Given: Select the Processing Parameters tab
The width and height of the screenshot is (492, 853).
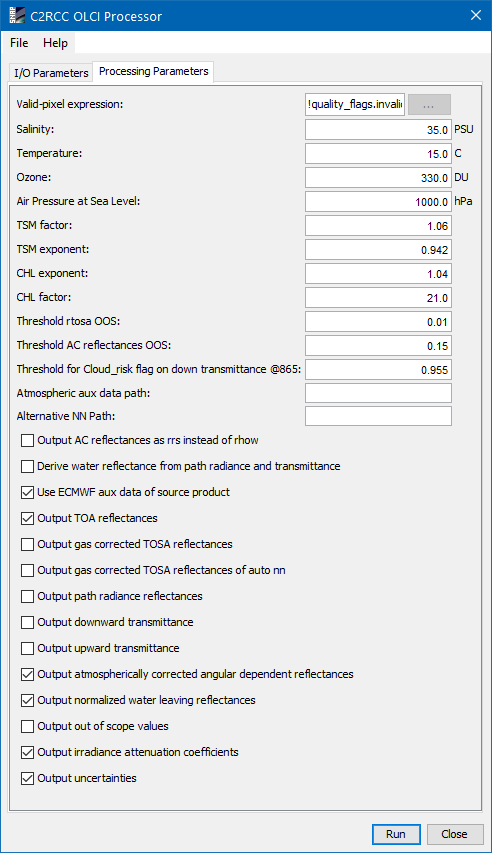Looking at the screenshot, I should click(153, 71).
